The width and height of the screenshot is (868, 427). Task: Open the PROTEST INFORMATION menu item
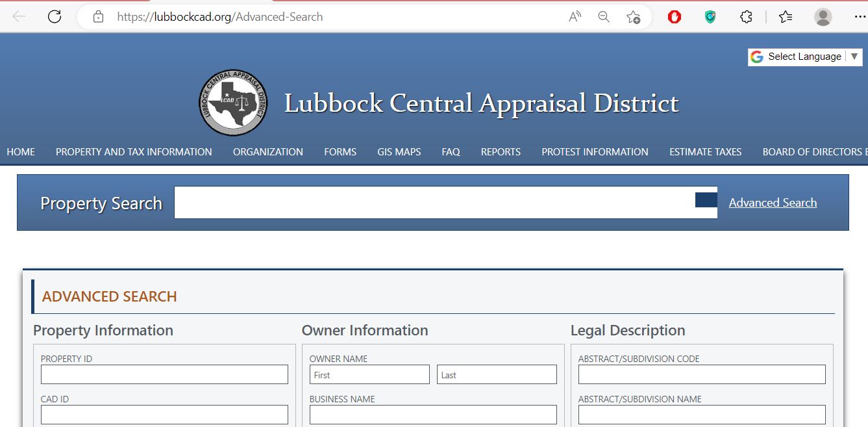pos(595,151)
